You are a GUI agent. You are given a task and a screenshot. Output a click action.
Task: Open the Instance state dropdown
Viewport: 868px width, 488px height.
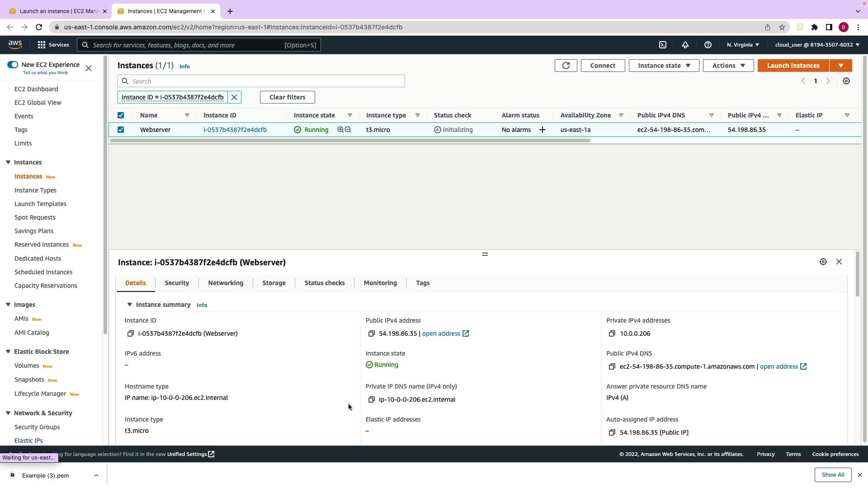pyautogui.click(x=664, y=66)
